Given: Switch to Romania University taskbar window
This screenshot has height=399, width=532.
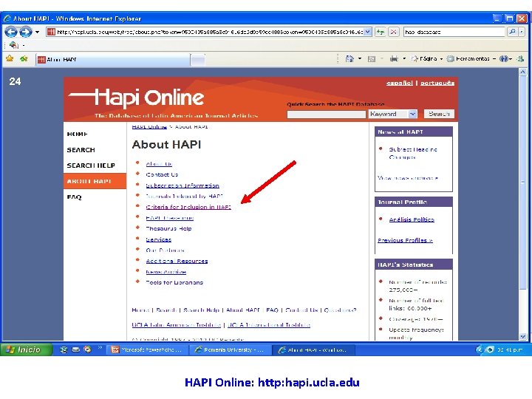Looking at the screenshot, I should 230,349.
